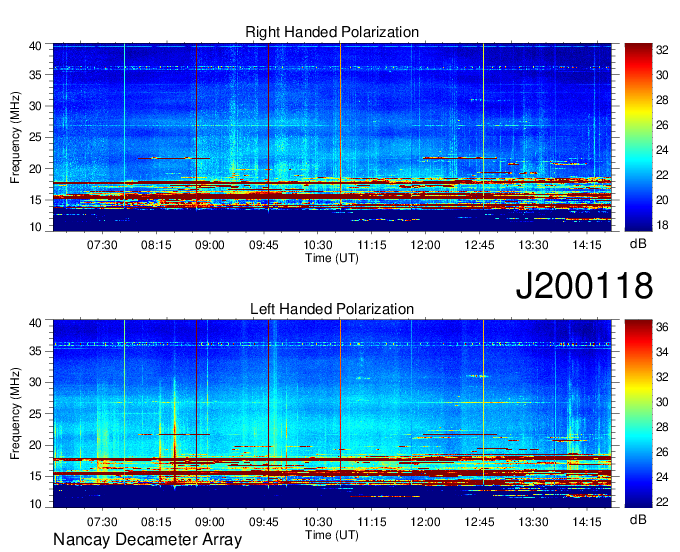Click 10:30 time tick on right-handed plot

tap(317, 245)
